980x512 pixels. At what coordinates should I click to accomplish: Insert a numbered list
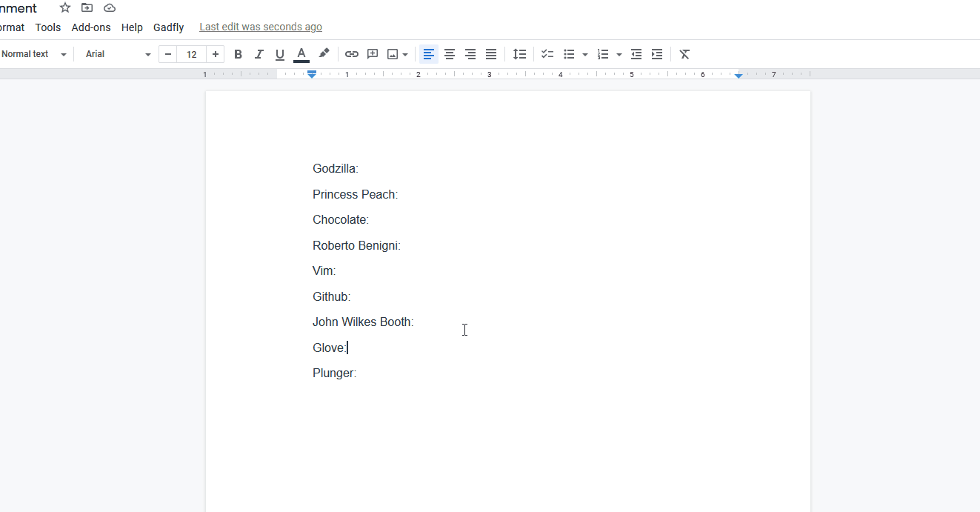(x=603, y=54)
